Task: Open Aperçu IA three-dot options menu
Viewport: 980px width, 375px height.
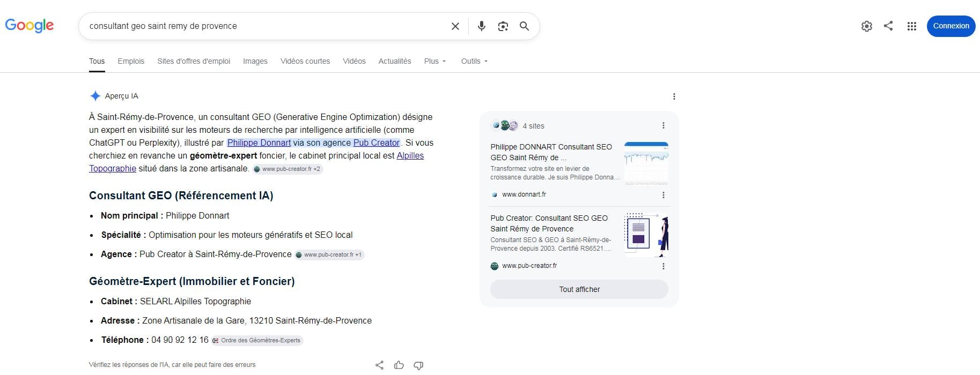Action: point(674,96)
